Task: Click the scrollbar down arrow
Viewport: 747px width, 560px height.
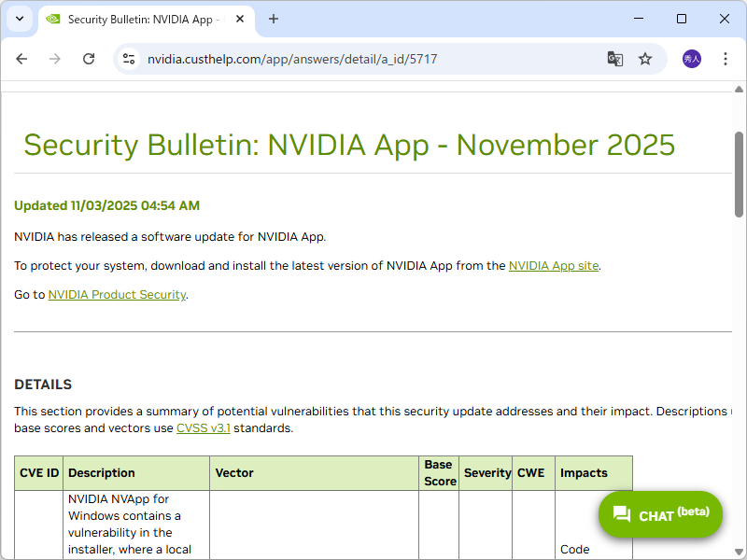Action: (739, 553)
